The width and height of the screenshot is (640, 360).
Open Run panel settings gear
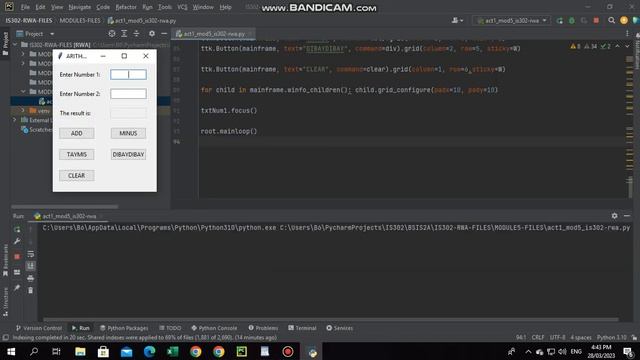614,216
